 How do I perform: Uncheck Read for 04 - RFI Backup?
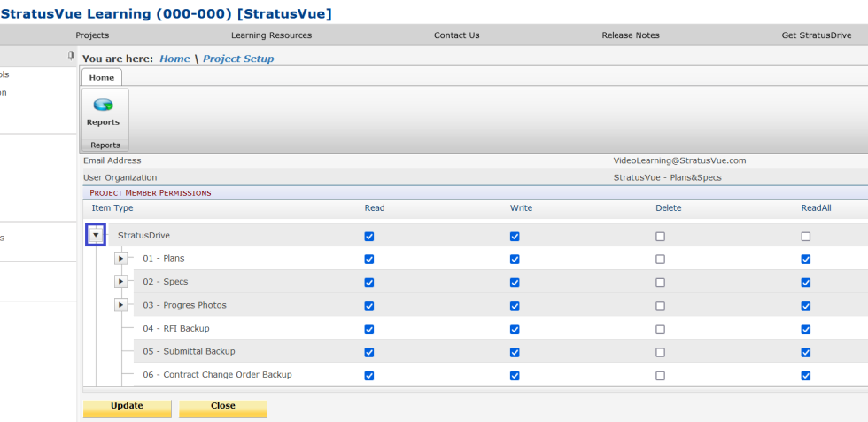(x=369, y=330)
